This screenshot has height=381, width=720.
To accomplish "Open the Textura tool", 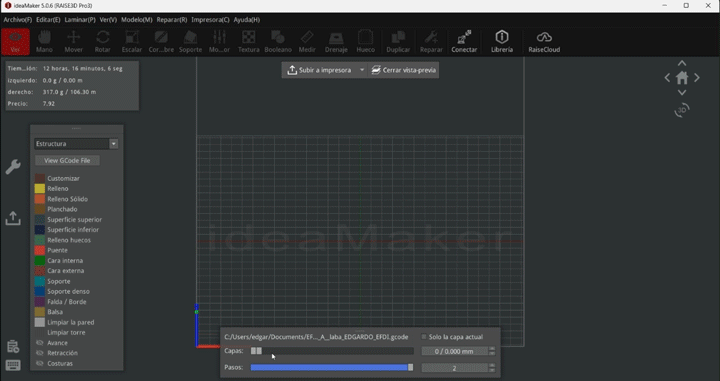I will click(248, 42).
